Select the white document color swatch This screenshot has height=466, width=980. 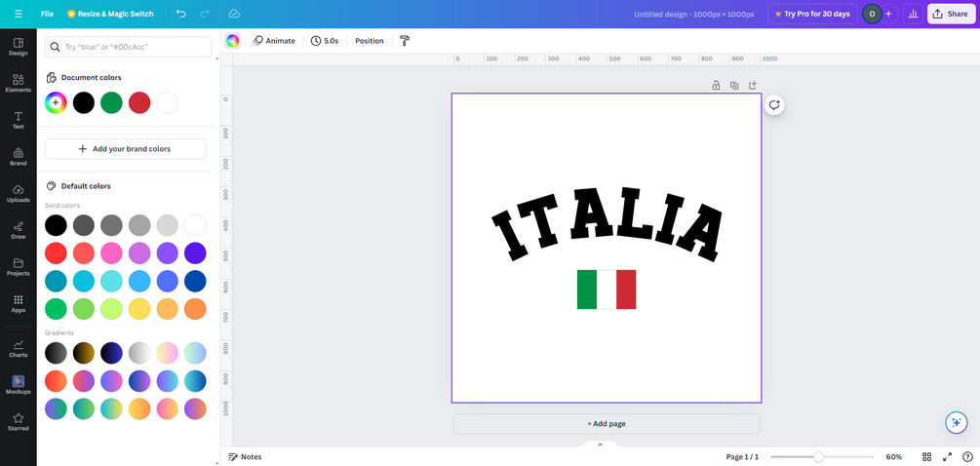pos(168,102)
